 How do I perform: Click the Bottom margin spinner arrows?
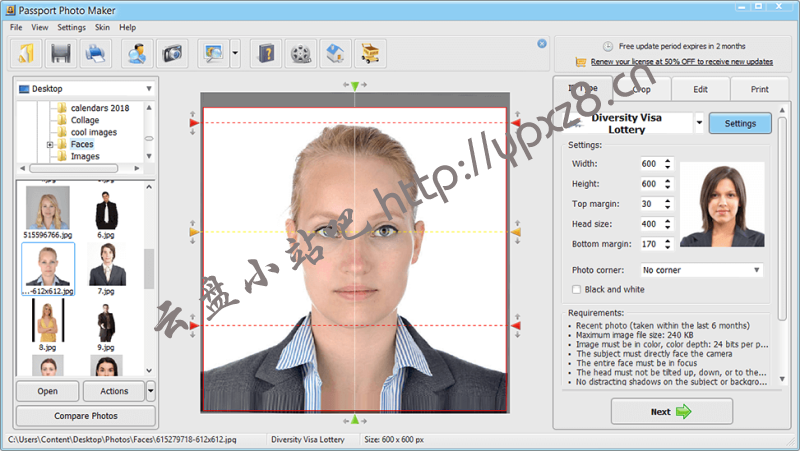(668, 244)
